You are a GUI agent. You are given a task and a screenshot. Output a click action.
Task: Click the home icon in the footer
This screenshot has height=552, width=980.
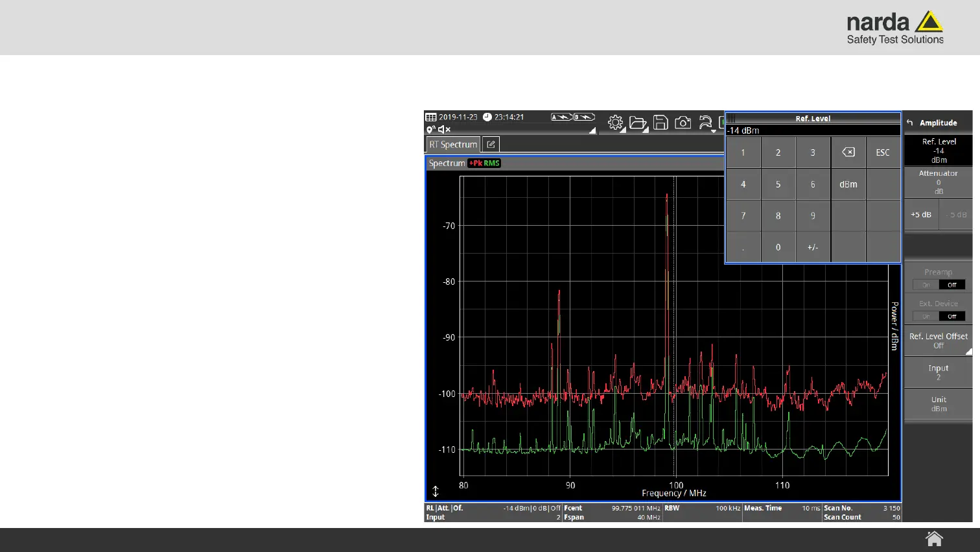pyautogui.click(x=934, y=538)
